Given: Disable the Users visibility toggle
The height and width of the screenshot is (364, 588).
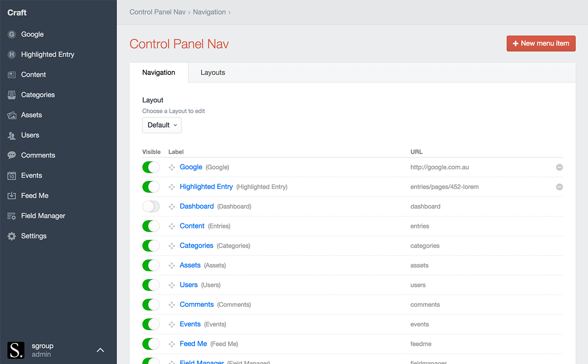Looking at the screenshot, I should (151, 285).
